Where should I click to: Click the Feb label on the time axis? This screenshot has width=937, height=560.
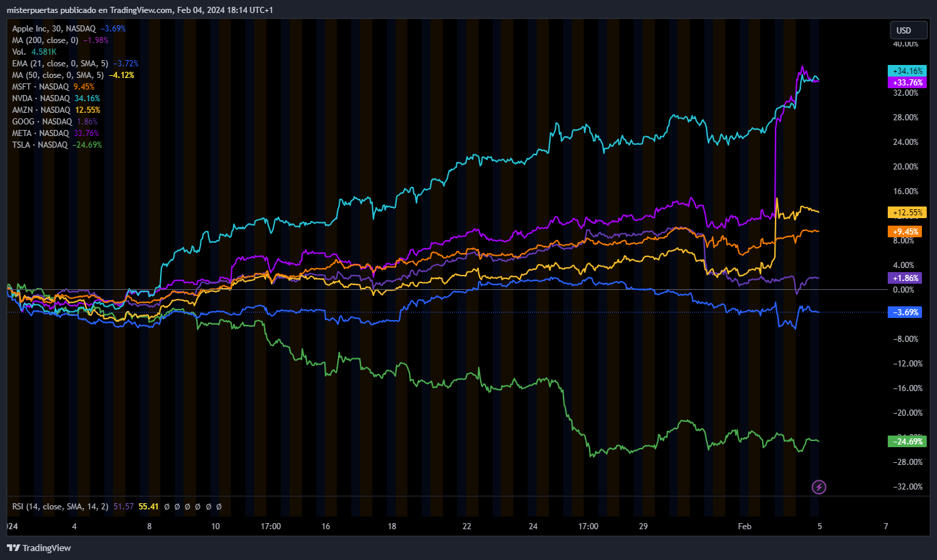click(745, 526)
